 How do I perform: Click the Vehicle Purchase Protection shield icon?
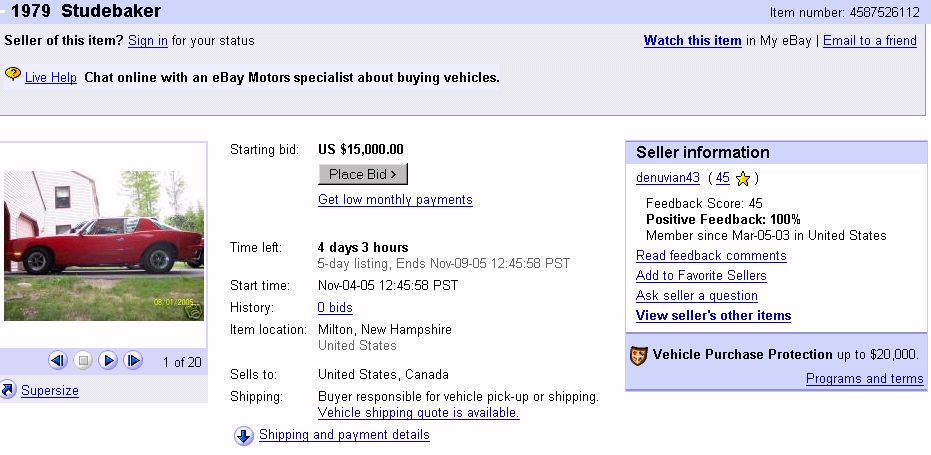pos(639,355)
